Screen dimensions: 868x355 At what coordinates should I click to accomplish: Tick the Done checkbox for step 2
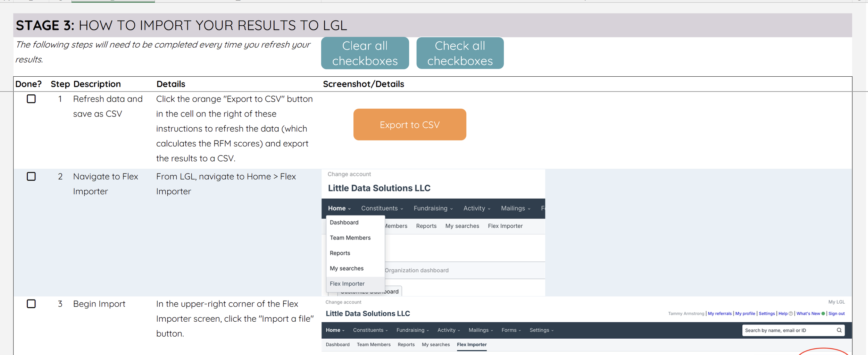point(31,176)
